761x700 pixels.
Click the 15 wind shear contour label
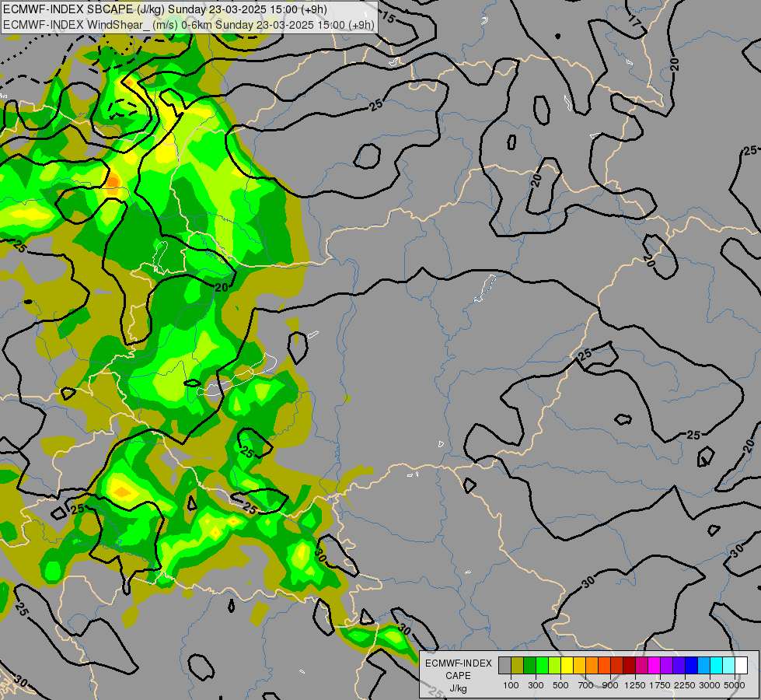pyautogui.click(x=388, y=18)
